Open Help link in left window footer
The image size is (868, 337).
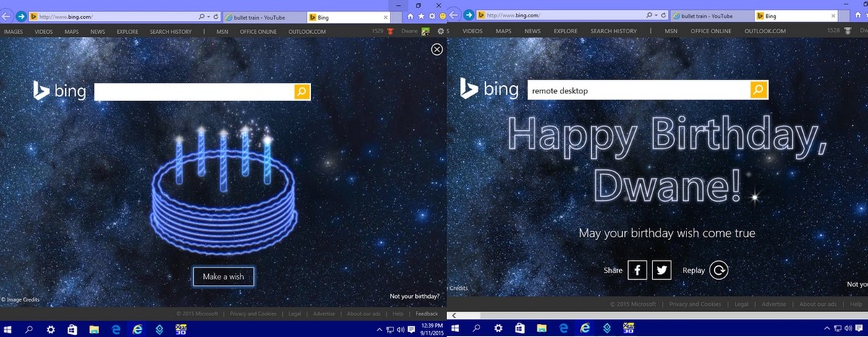click(x=398, y=314)
